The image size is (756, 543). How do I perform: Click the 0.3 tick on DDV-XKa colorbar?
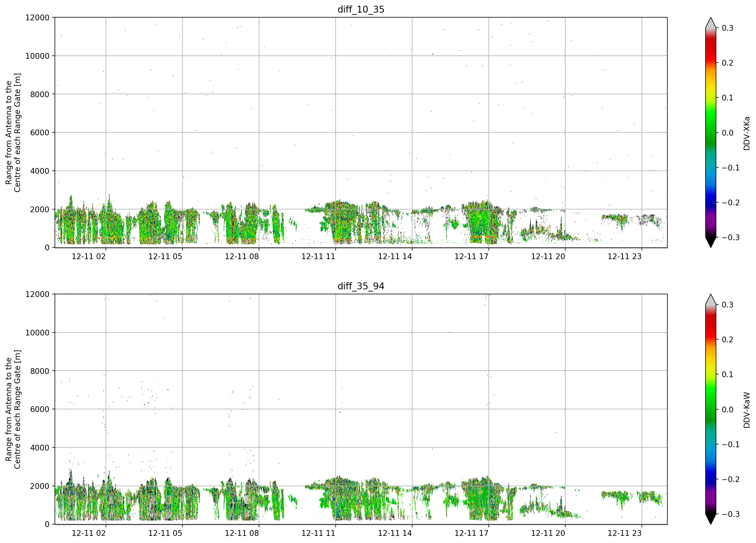coord(727,28)
